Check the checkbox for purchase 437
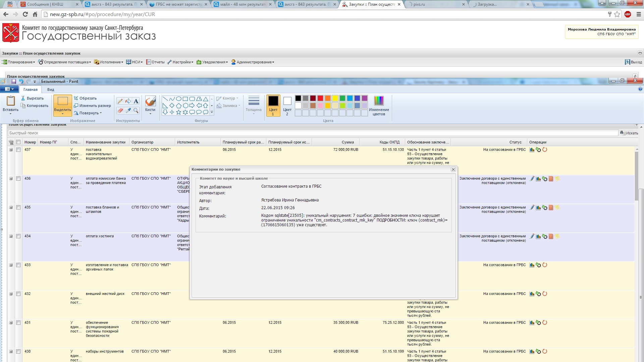Screen dimensions: 644x362 18,150
